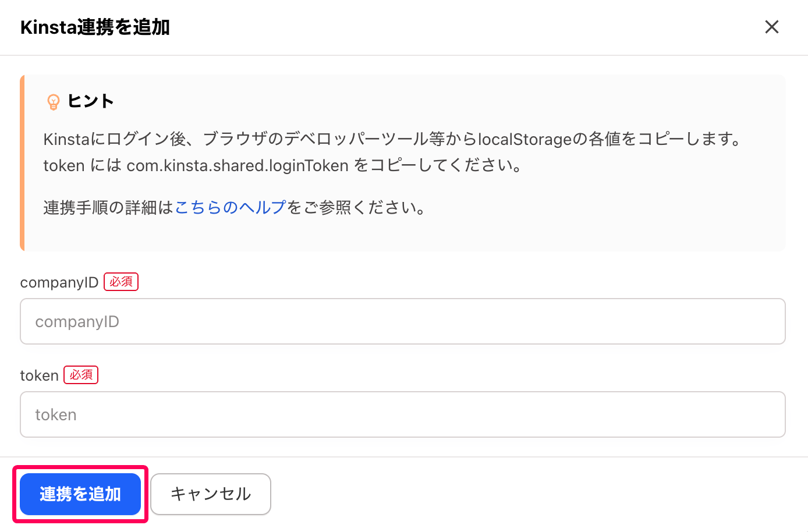Click the com.kinsta.shared.loginToken text in hint
The height and width of the screenshot is (532, 808).
(238, 165)
